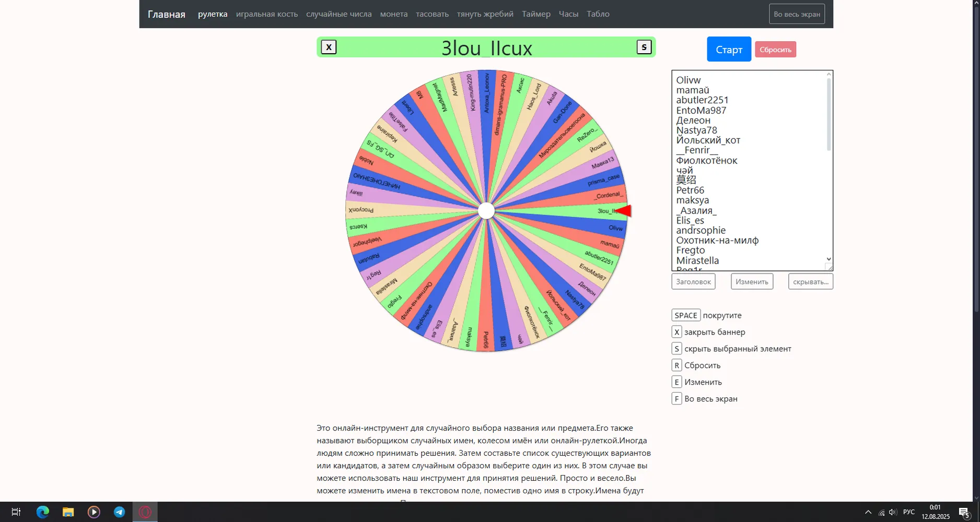Click the R key hint for Сбросить
The width and height of the screenshot is (980, 522).
[x=676, y=365]
